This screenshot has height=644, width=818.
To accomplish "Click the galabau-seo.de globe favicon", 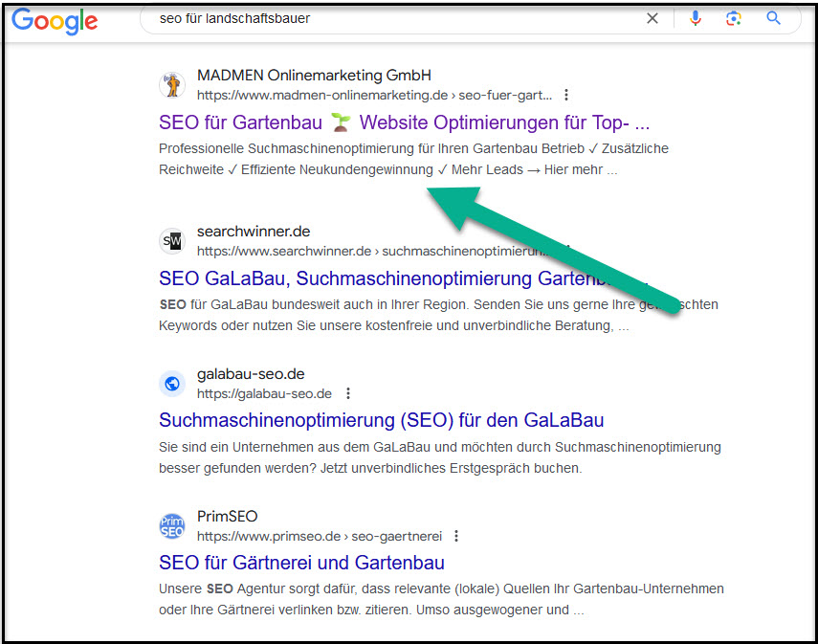I will pyautogui.click(x=172, y=384).
